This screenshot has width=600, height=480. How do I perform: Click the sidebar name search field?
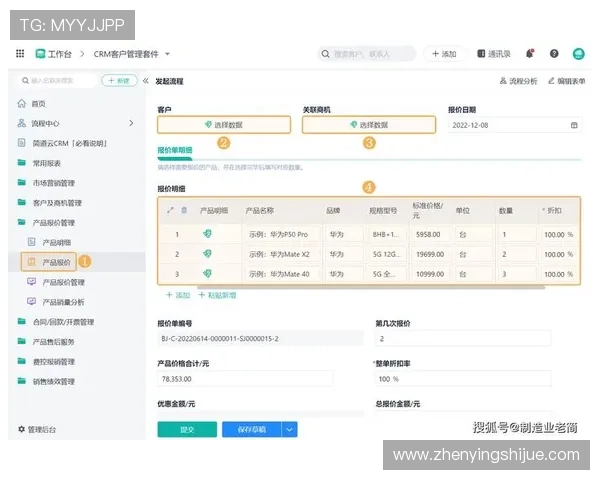point(57,80)
